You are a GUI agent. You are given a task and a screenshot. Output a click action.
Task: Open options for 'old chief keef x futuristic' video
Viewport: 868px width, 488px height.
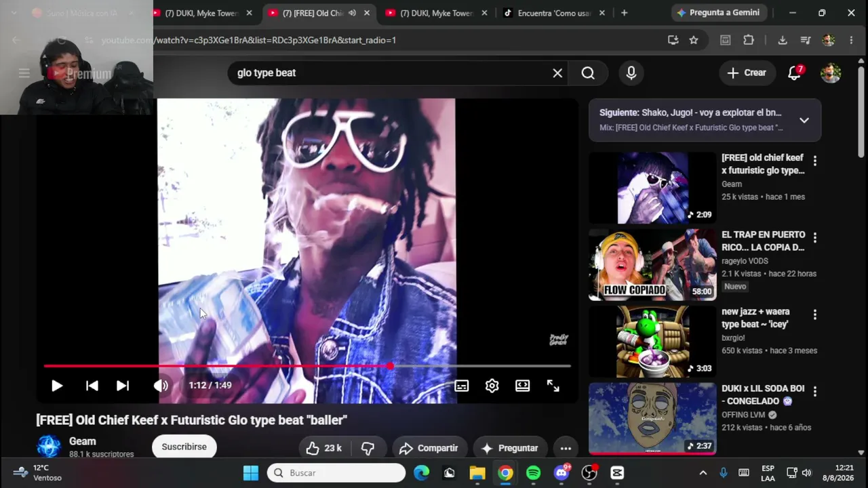tap(815, 161)
